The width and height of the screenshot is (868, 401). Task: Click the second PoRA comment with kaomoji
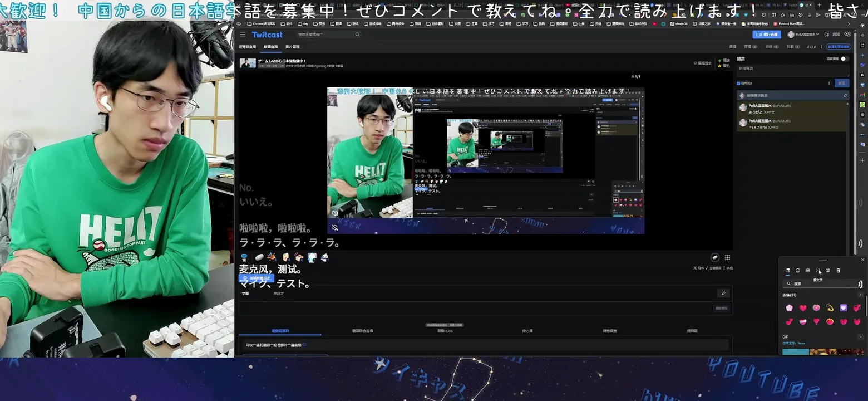(792, 124)
